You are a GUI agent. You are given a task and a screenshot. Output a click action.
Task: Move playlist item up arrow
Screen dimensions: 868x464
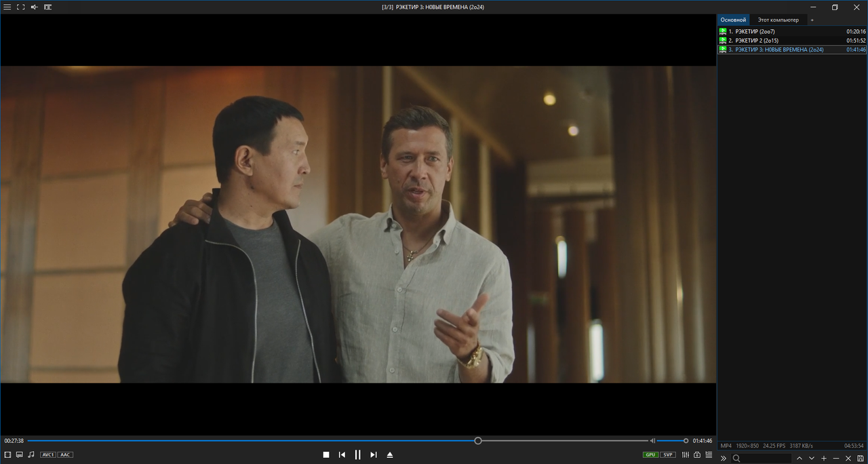800,459
